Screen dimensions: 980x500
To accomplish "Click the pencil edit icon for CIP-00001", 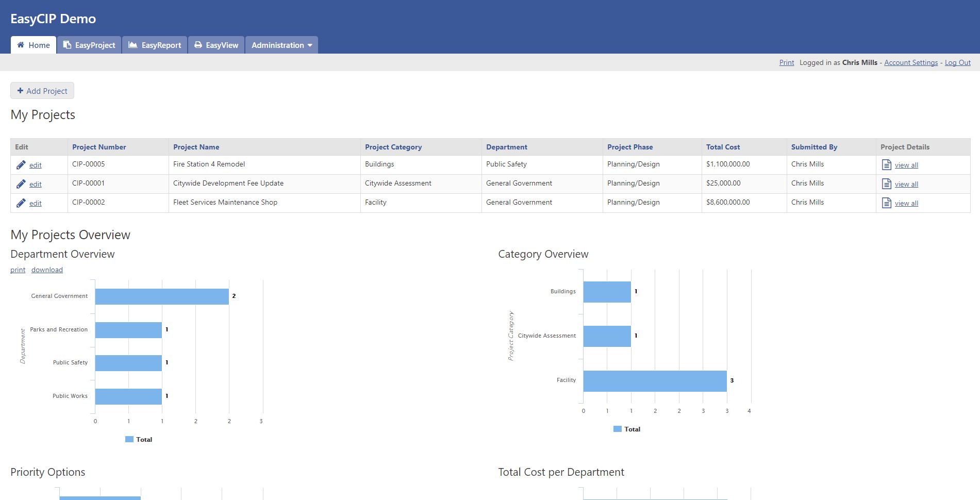I will tap(21, 184).
